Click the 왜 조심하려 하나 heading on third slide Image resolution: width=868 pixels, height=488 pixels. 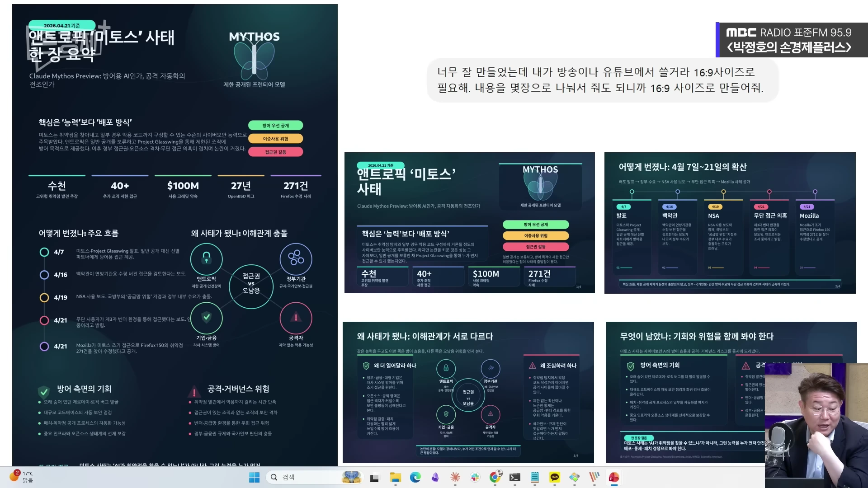coord(558,366)
